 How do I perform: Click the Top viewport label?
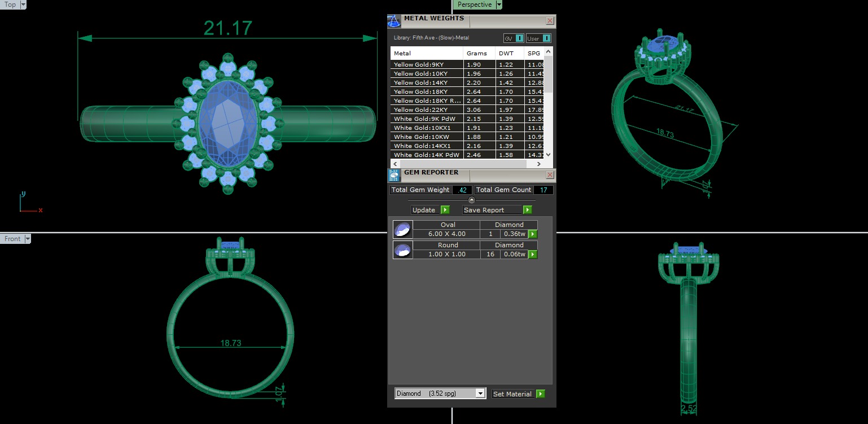(x=10, y=5)
